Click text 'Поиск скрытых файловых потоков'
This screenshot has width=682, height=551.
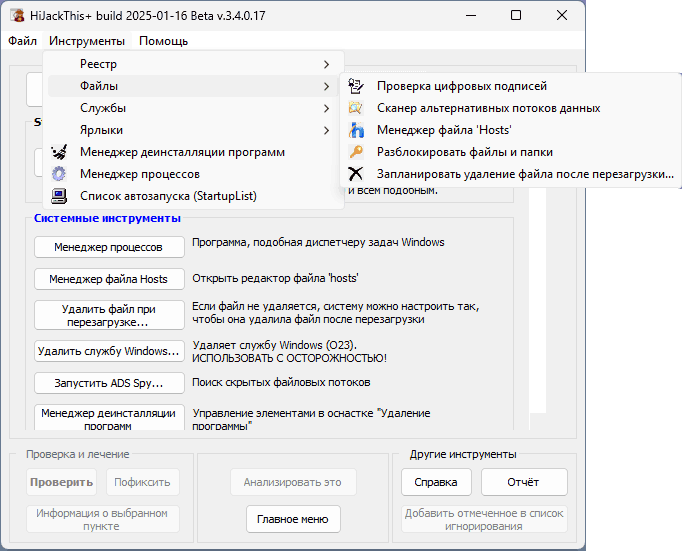[281, 382]
